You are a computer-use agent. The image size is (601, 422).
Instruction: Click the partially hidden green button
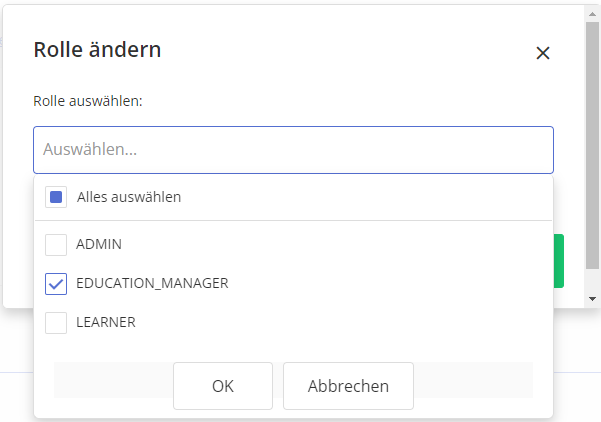tap(559, 261)
